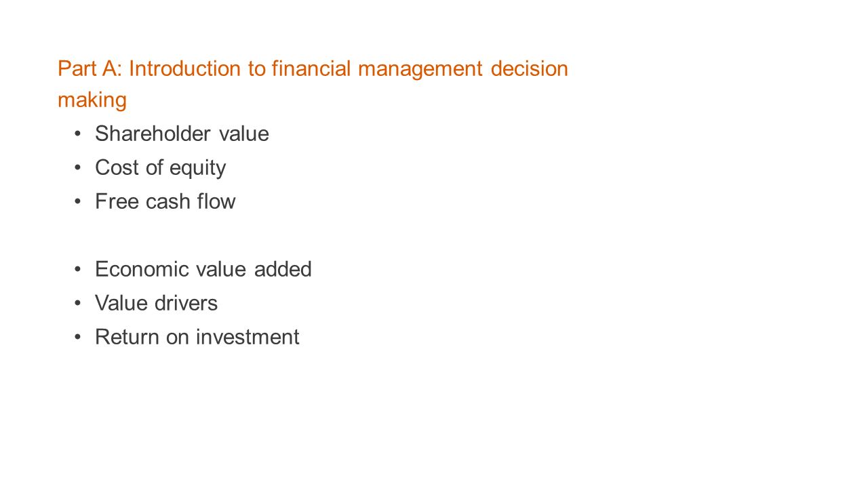
Task: Click the bullet marker before 'Economic value added'
Action: point(79,269)
